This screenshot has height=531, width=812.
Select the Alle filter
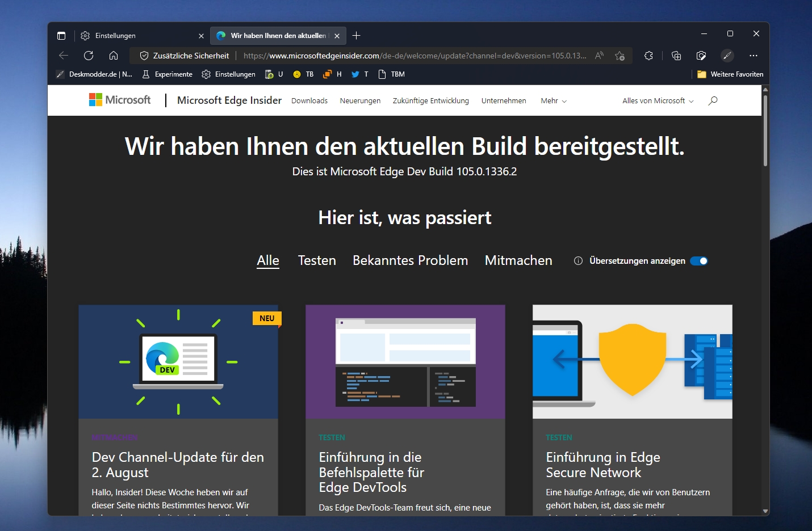click(268, 260)
